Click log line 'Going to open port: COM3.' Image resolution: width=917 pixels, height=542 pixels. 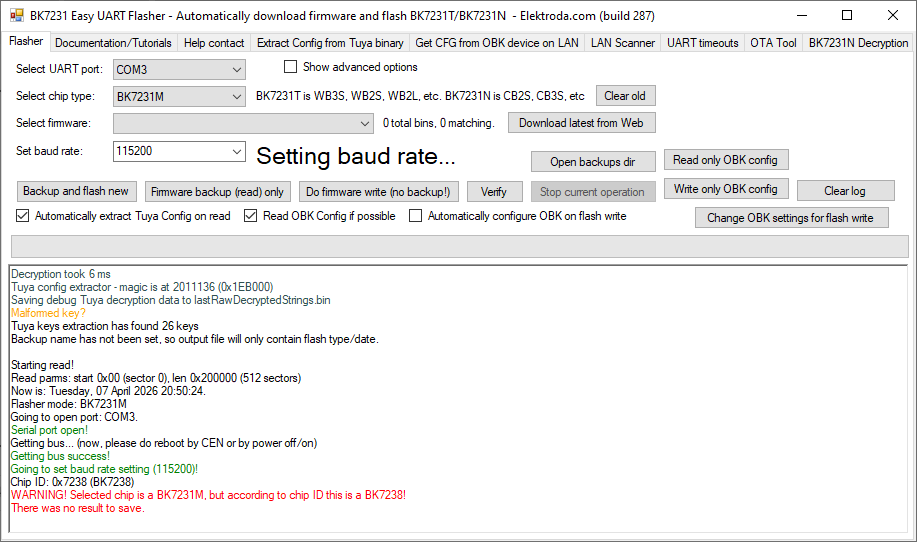tap(74, 417)
